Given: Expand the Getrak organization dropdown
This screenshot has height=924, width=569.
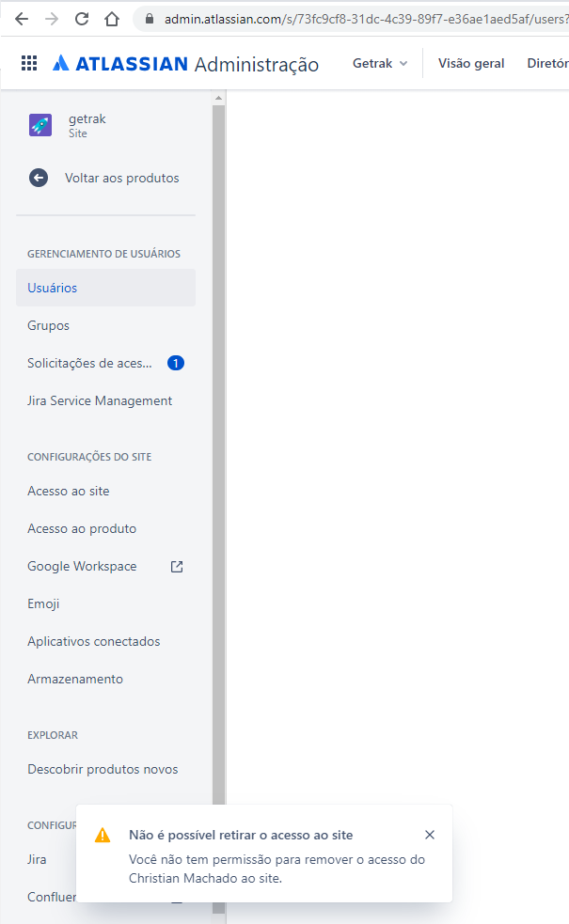Looking at the screenshot, I should click(380, 64).
